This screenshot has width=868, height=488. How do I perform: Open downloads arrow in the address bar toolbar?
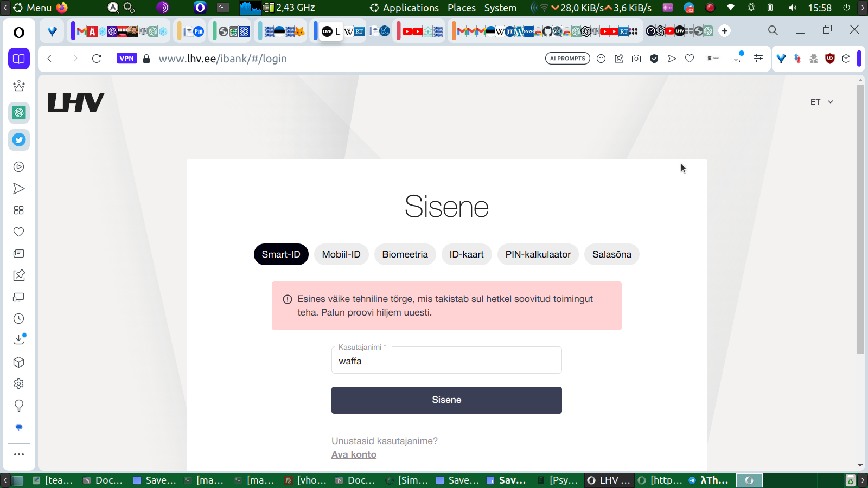(x=737, y=58)
